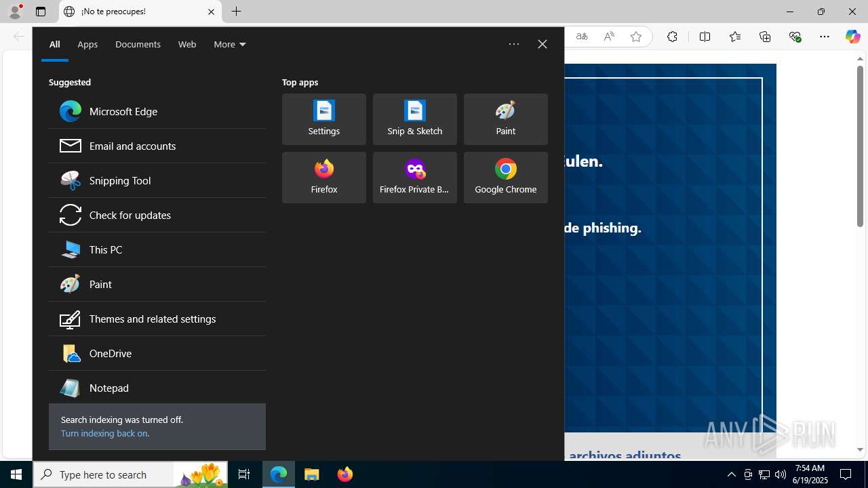Viewport: 868px width, 488px height.
Task: Open network status in system tray
Action: coord(764,474)
